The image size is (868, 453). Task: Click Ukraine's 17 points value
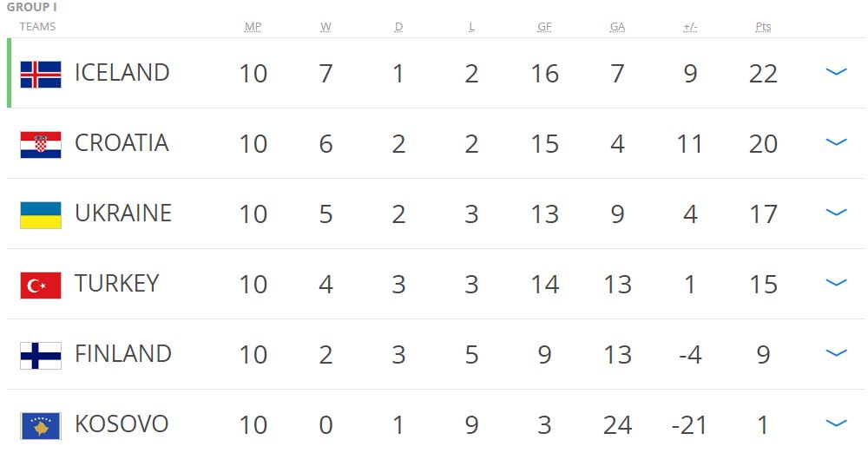coord(763,214)
